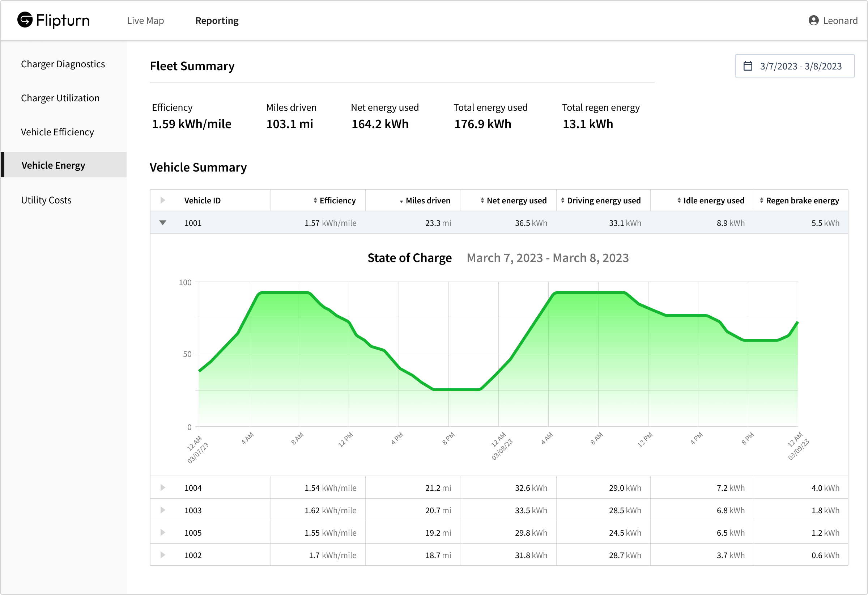Open the Live Map tab
The height and width of the screenshot is (595, 868).
tap(145, 21)
